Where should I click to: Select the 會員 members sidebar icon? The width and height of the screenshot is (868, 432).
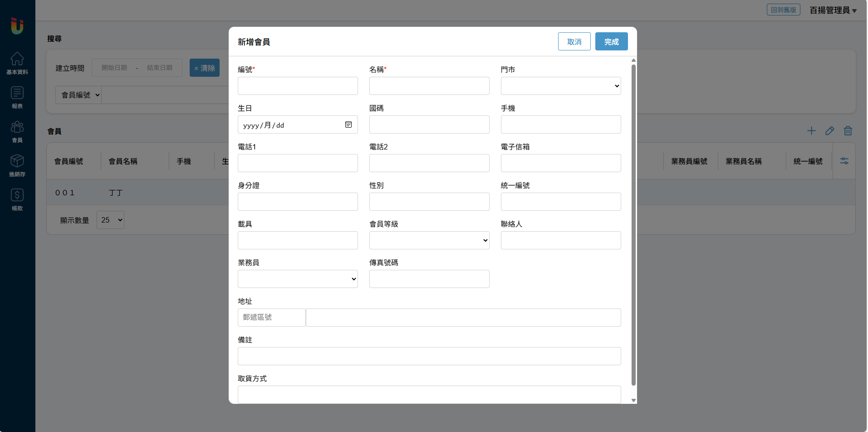tap(17, 131)
